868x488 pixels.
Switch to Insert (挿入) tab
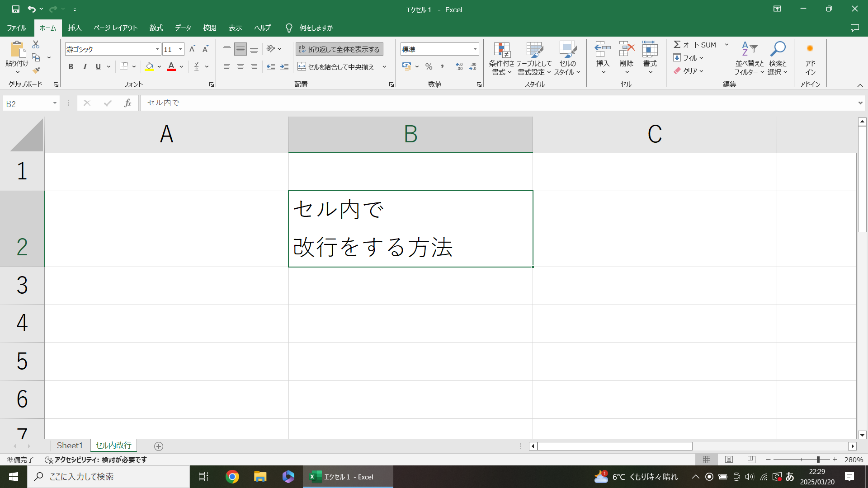point(75,28)
